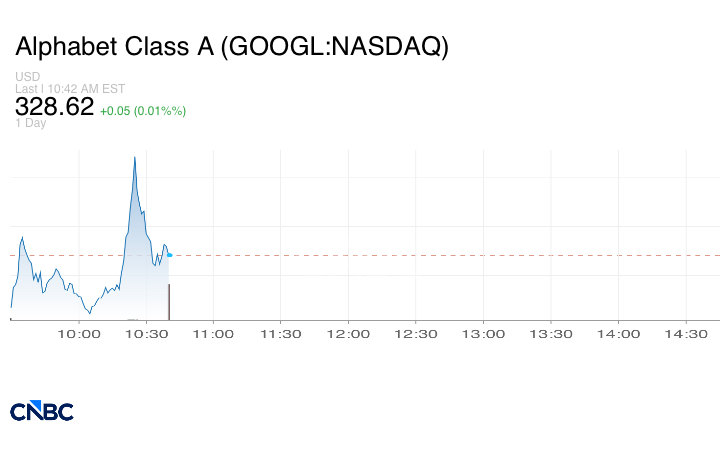Click the Alphabet Class A title
The image size is (720, 450).
click(x=232, y=47)
